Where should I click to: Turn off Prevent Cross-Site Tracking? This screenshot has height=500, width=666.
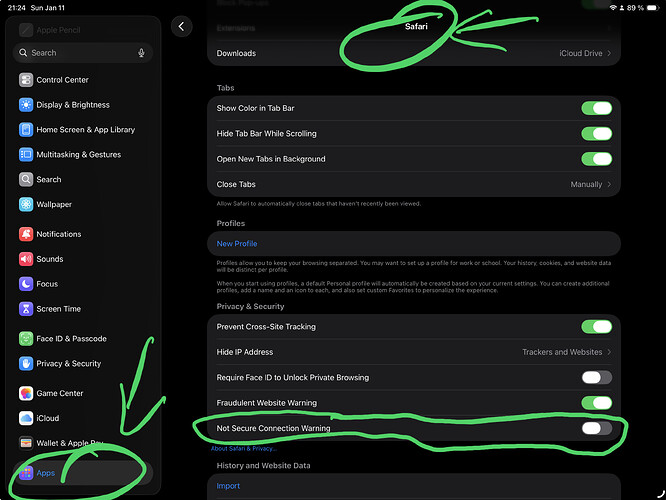pyautogui.click(x=596, y=327)
